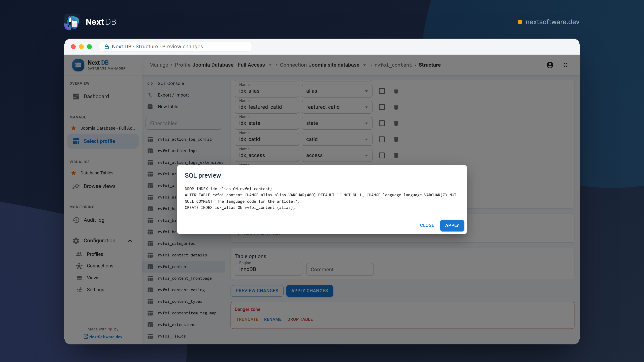Click the New table plus icon
The image size is (644, 362).
[x=150, y=107]
